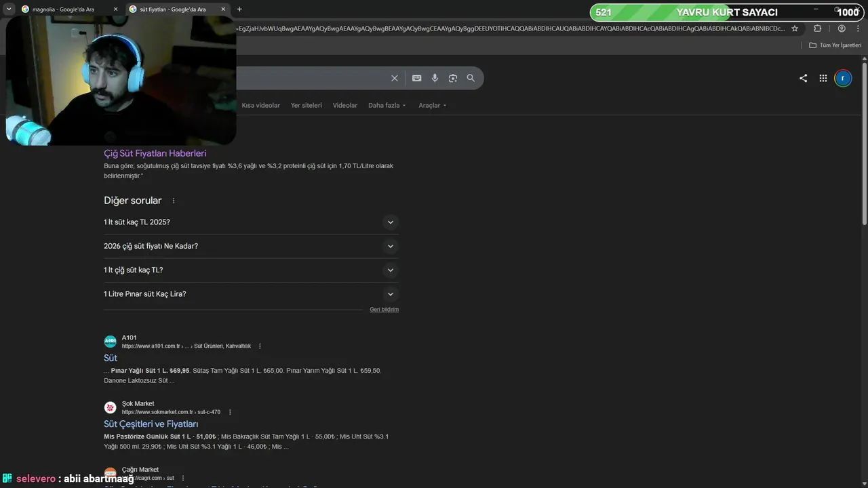Open the Google account avatar
This screenshot has width=868, height=488.
(843, 78)
